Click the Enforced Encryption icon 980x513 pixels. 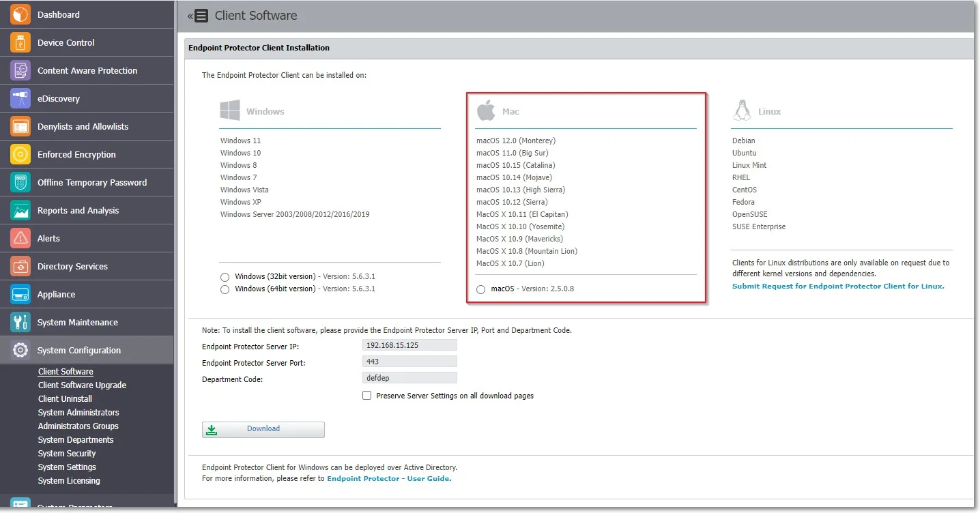point(20,154)
